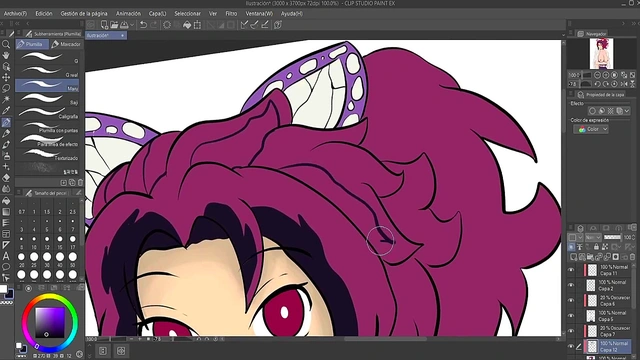The image size is (640, 360).
Task: Select the Eraser tool
Action: point(6,178)
